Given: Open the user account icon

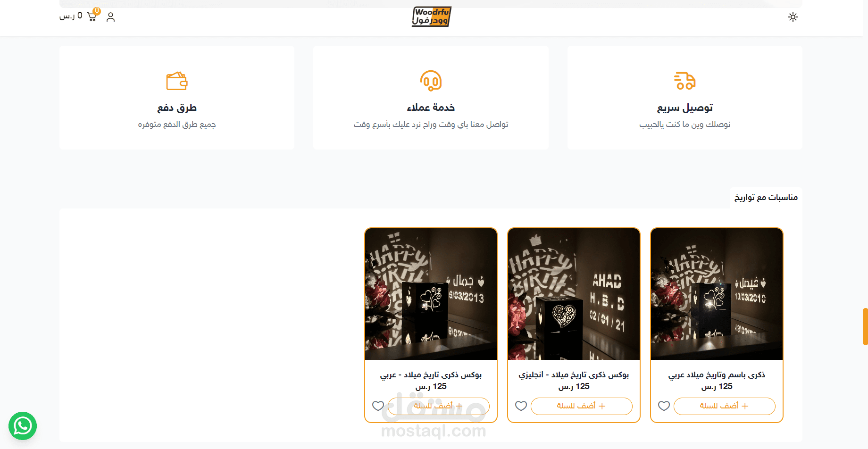Looking at the screenshot, I should pyautogui.click(x=111, y=17).
